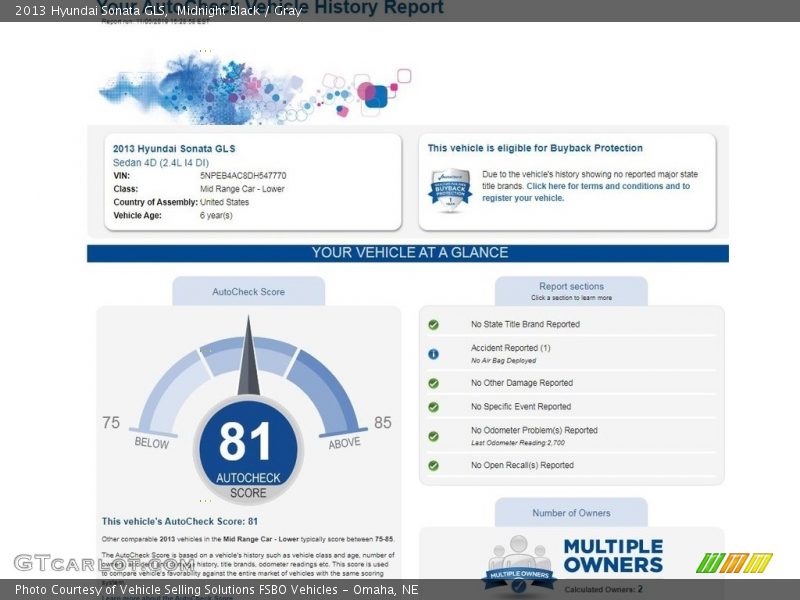Click the United States assembly value

224,202
